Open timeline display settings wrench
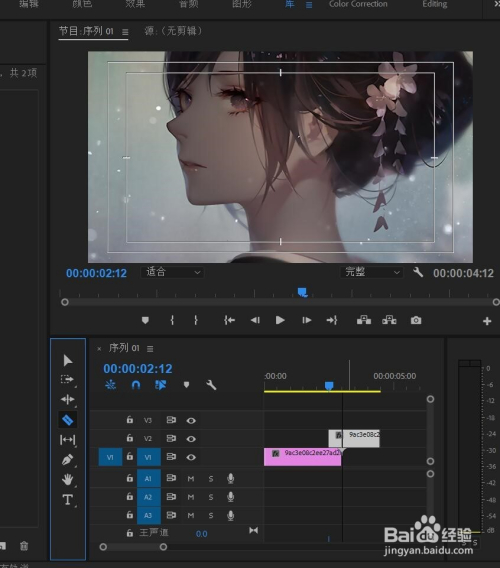The image size is (500, 568). tap(211, 385)
